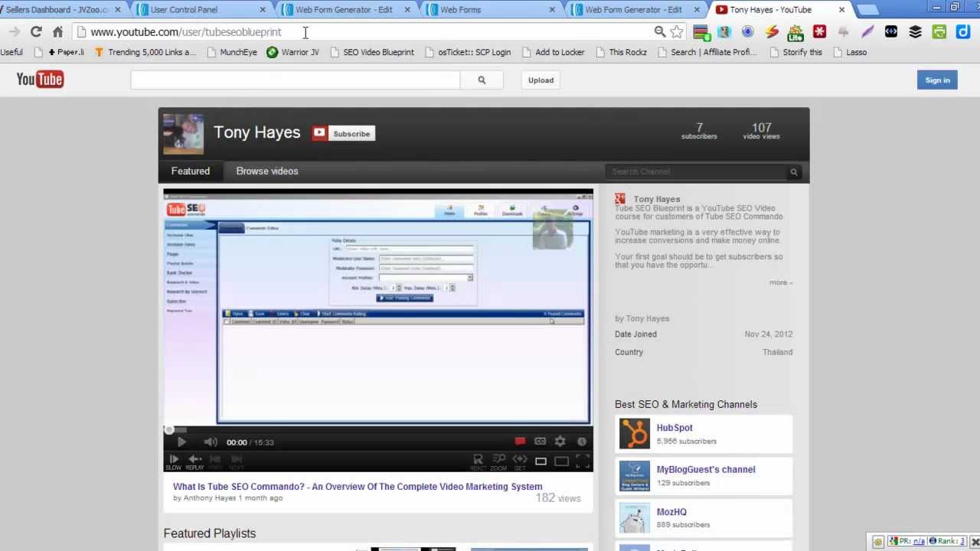
Task: Expand channel description with more
Action: point(780,282)
